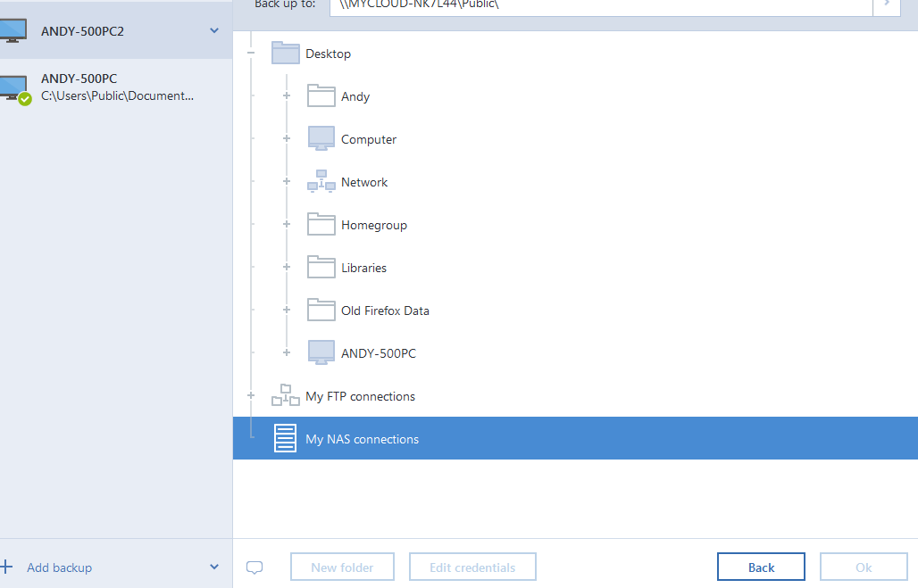Select the Homegroup tree item
Screen dimensions: 918x588
click(x=373, y=225)
